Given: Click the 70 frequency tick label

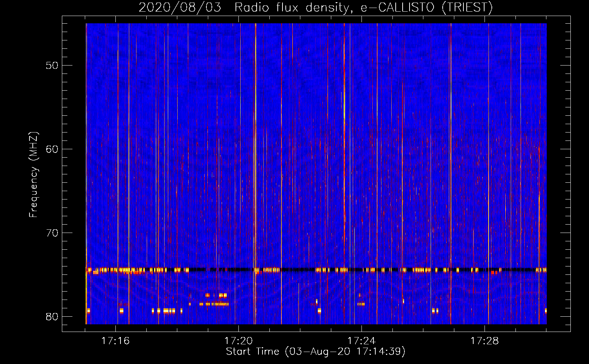Looking at the screenshot, I should coord(52,233).
